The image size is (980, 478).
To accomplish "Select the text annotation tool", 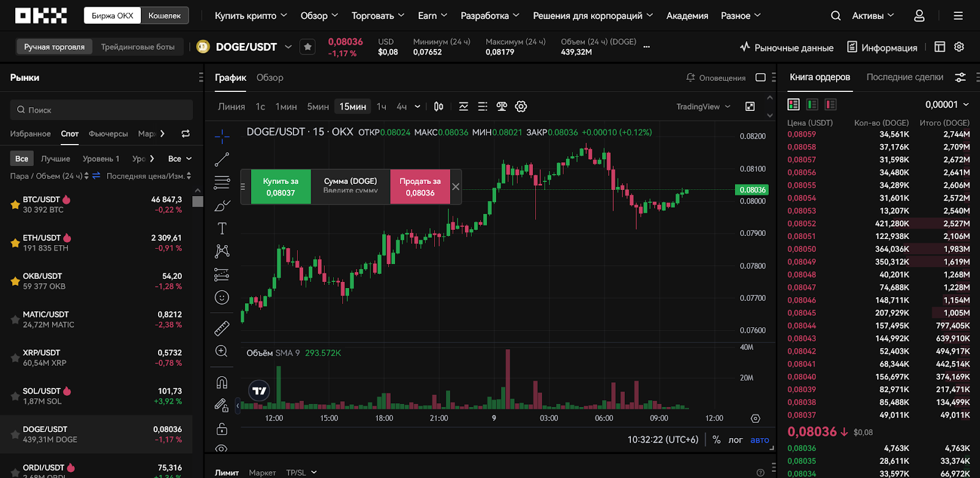I will point(222,229).
